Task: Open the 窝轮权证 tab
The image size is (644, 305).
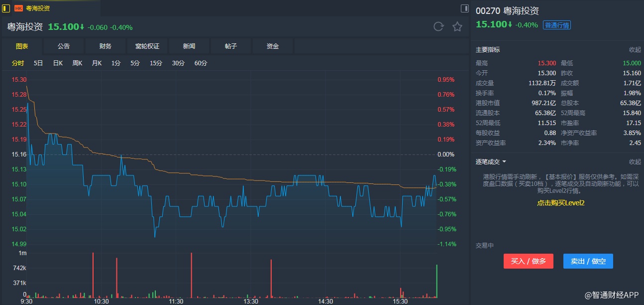Action: point(147,46)
